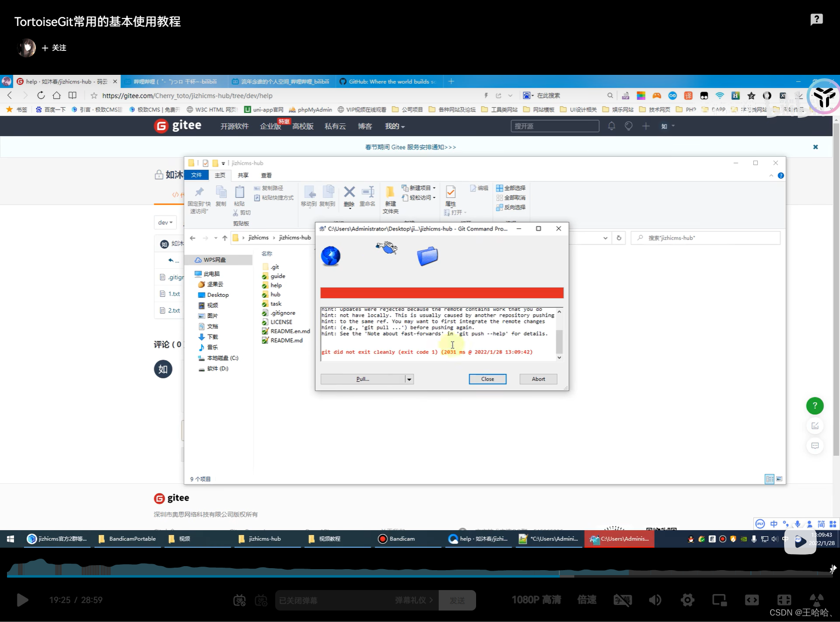The height and width of the screenshot is (622, 840).
Task: Enable picture-in-picture mode icon
Action: pos(719,600)
